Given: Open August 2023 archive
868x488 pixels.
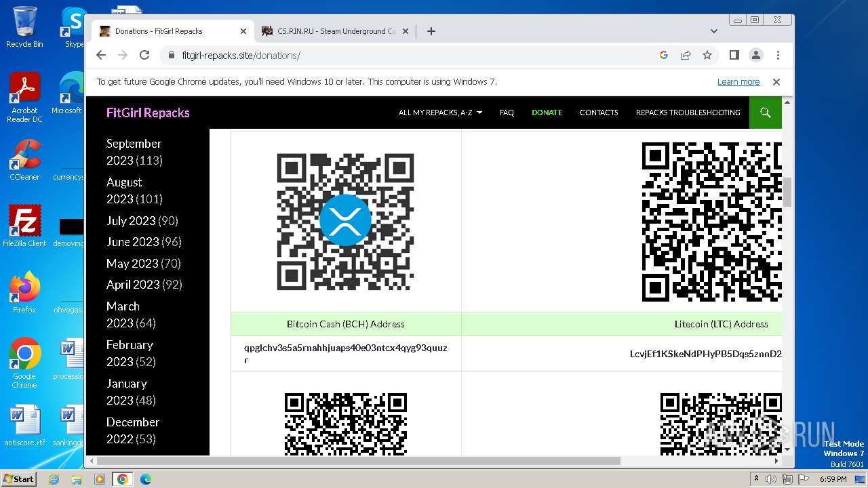Looking at the screenshot, I should click(x=124, y=190).
